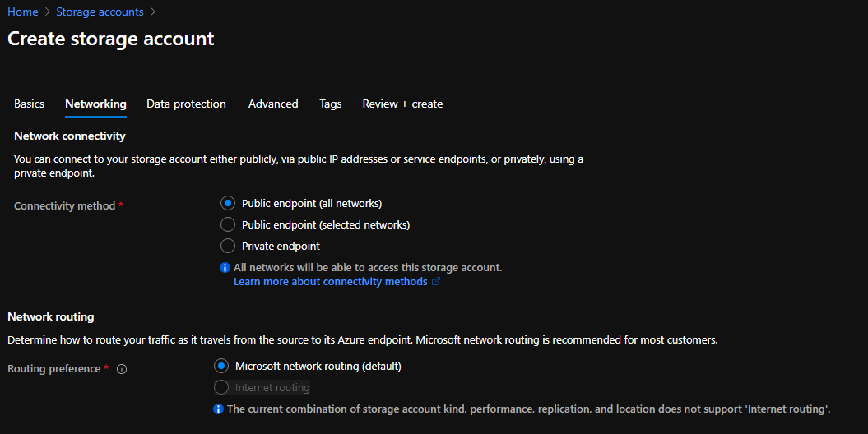Click the breadcrumb chevron after Home

coord(48,12)
